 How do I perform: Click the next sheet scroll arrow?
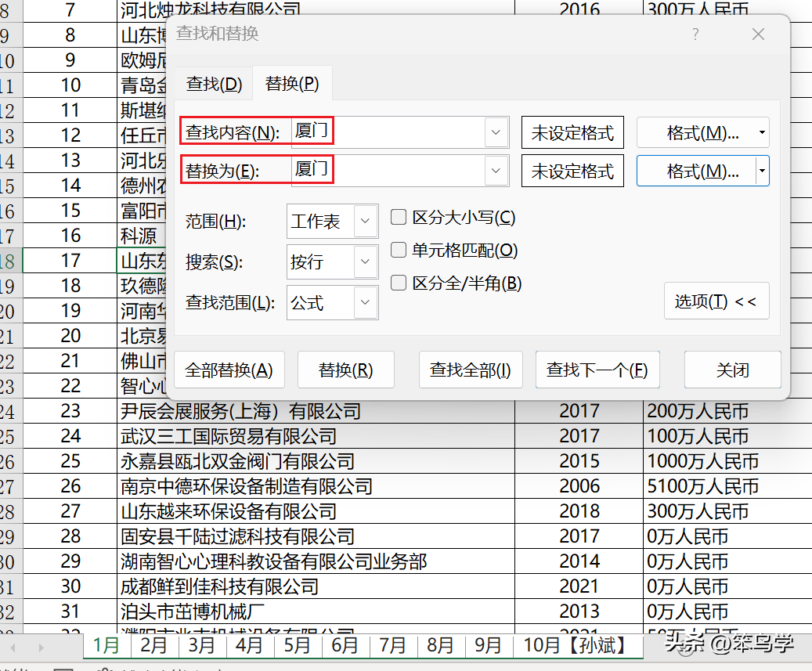coord(41,648)
